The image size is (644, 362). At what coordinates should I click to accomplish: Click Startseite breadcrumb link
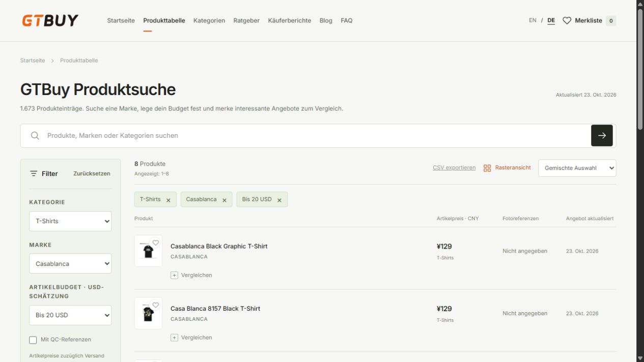pyautogui.click(x=33, y=61)
